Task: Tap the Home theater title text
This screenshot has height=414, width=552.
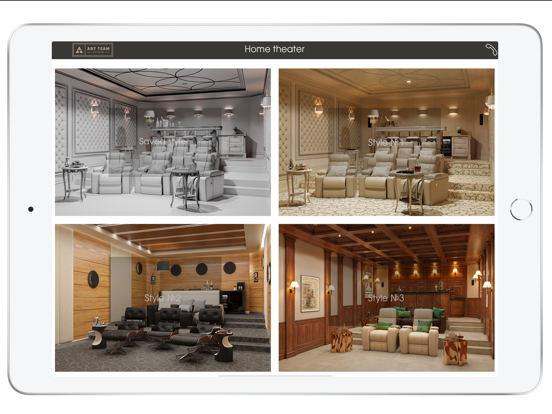Action: point(274,49)
